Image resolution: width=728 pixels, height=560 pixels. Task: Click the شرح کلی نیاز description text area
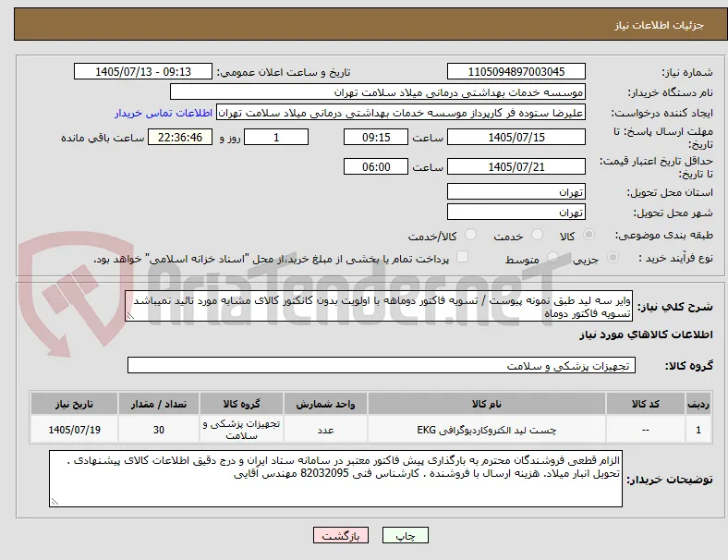379,307
